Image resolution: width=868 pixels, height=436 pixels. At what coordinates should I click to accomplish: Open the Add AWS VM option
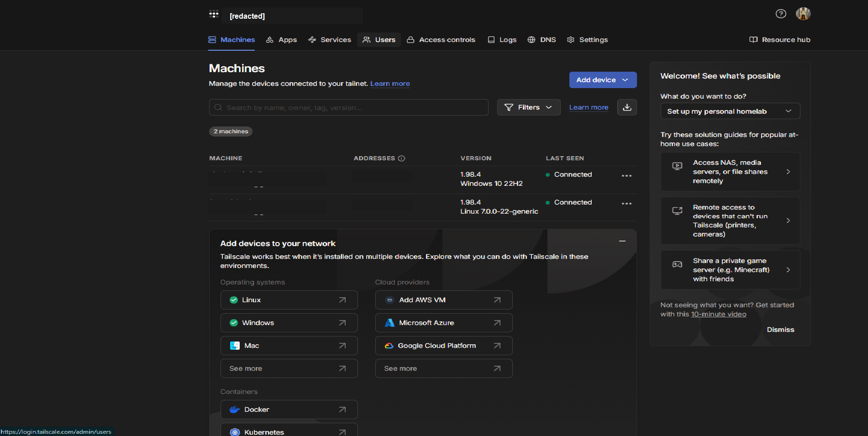click(x=444, y=300)
